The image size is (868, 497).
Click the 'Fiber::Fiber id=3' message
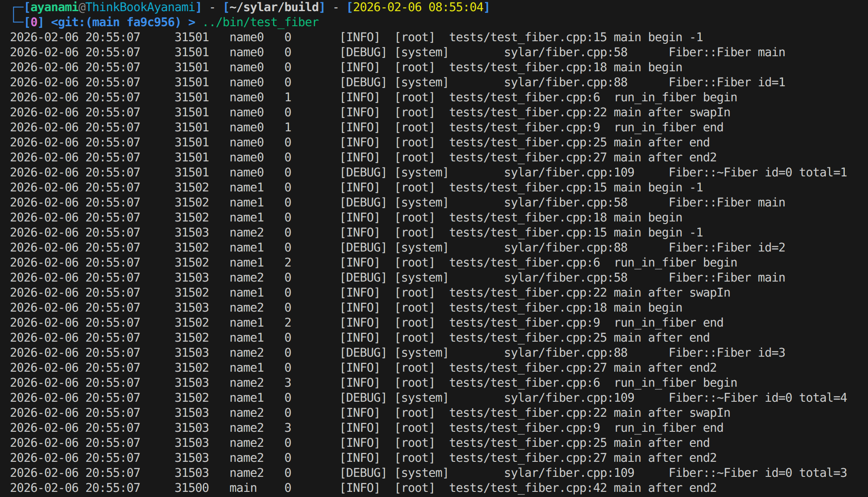tap(726, 353)
